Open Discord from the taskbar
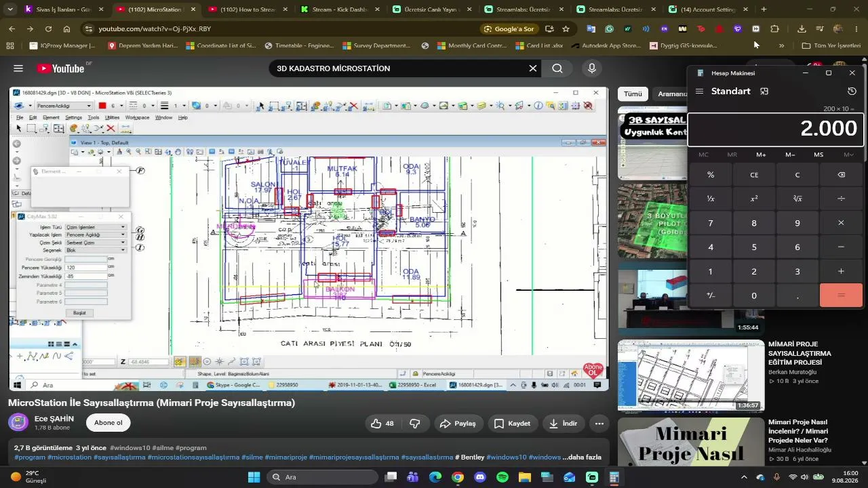 [x=480, y=477]
